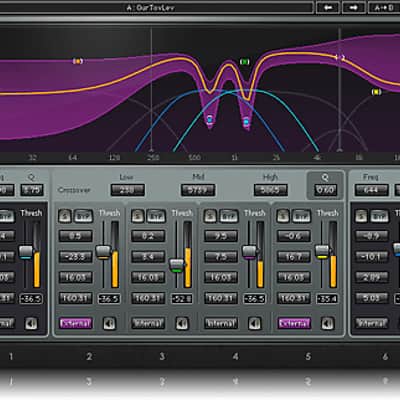The width and height of the screenshot is (400, 400).
Task: Click the next preset right-arrow button
Action: coord(354,8)
